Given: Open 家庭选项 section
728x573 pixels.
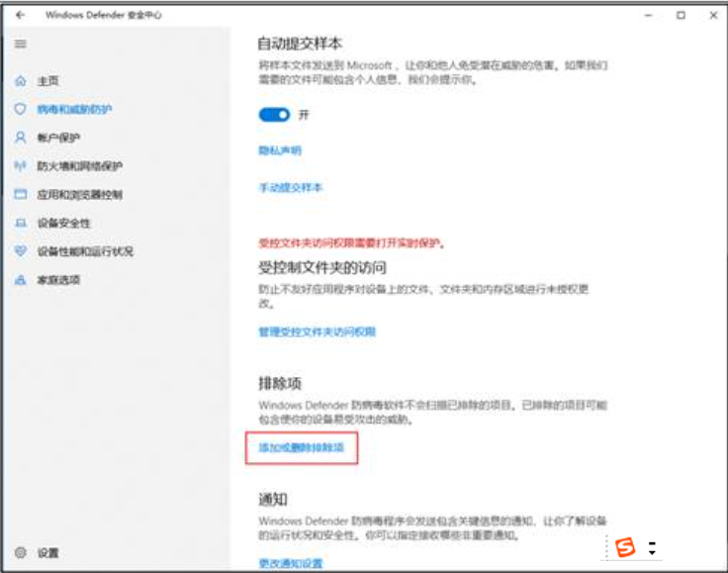Looking at the screenshot, I should pyautogui.click(x=58, y=279).
